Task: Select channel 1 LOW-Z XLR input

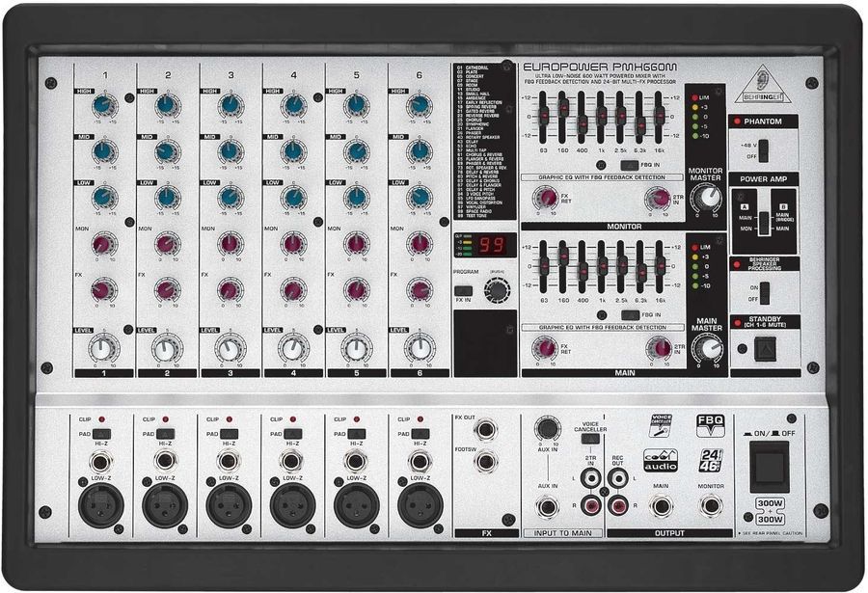Action: coord(100,505)
